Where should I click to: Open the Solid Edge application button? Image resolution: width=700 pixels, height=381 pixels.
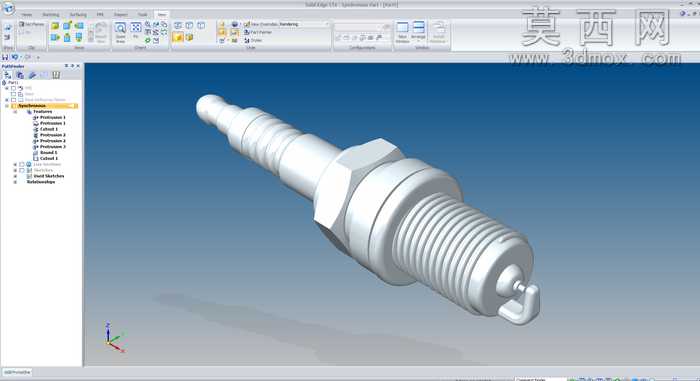tap(8, 8)
